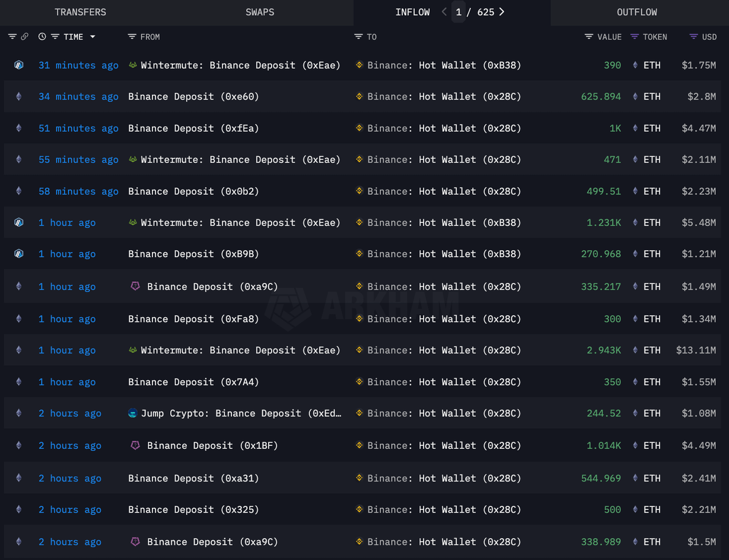Click Arbitrum chain icon in 1.231K ETH row
Viewport: 729px width, 560px height.
point(19,223)
